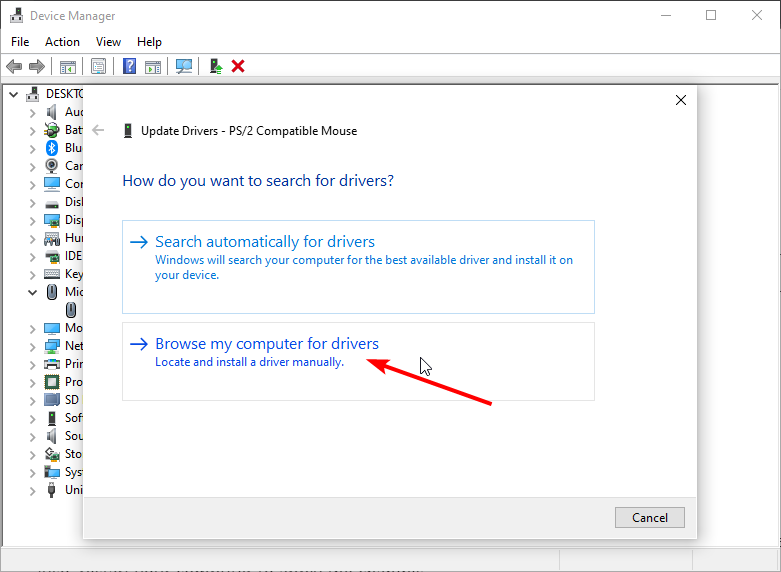Click the Forward arrow toolbar icon
This screenshot has height=572, width=781.
coord(37,66)
